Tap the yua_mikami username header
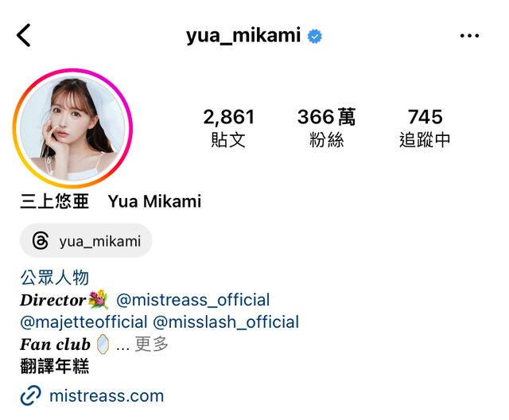The width and height of the screenshot is (509, 420). (243, 35)
